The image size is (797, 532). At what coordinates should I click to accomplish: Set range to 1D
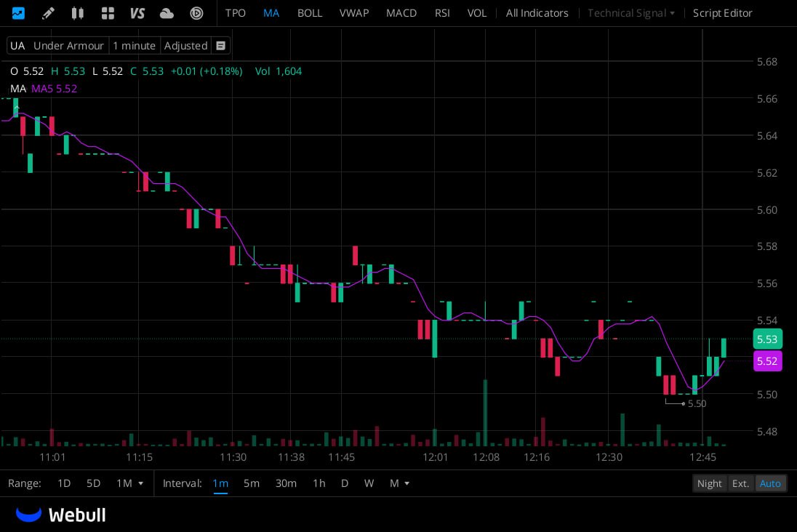point(64,483)
